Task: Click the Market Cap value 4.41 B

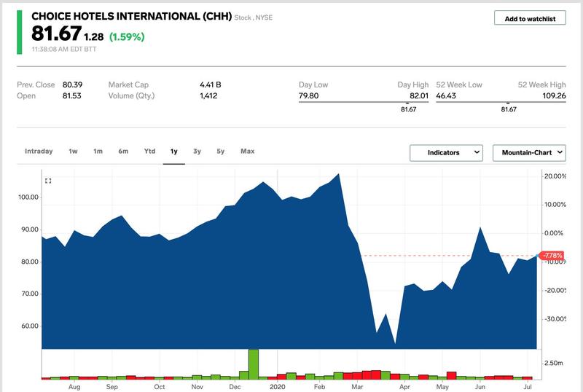Action: 211,85
